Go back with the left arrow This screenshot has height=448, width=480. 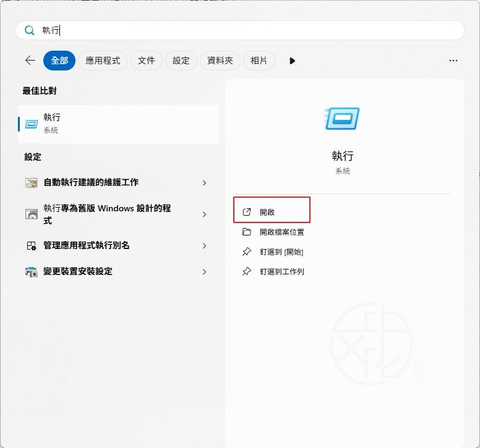coord(30,60)
